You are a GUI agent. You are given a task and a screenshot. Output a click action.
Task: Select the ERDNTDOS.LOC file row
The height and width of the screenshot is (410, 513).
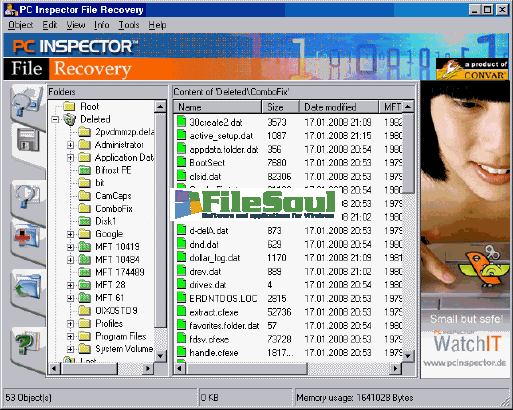click(288, 298)
